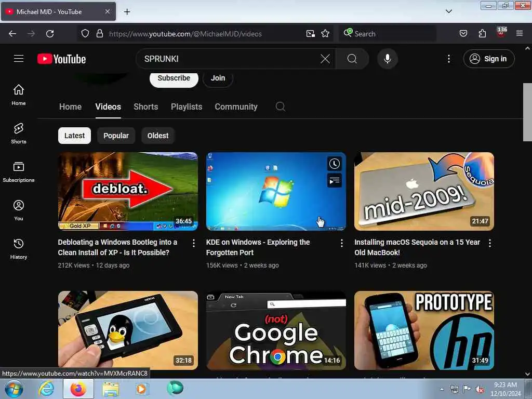Viewport: 532px width, 399px height.
Task: Open Windows Explorer folder from taskbar
Action: coord(111,389)
